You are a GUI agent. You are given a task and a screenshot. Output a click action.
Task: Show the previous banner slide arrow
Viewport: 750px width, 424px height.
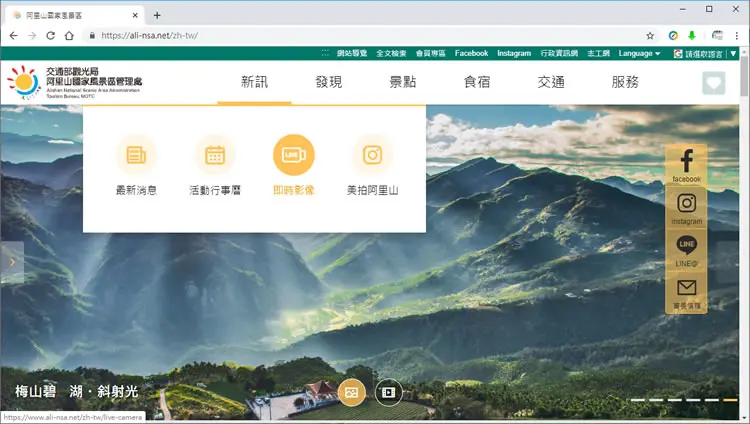(x=12, y=262)
